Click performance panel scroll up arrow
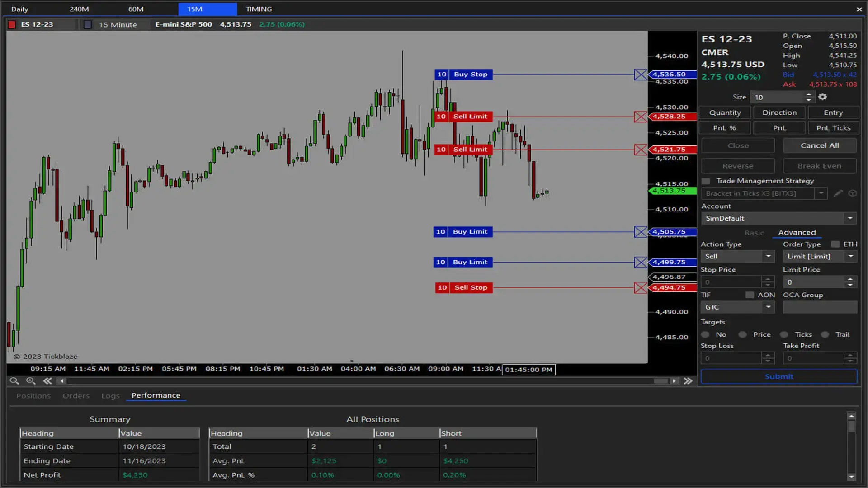The image size is (868, 488). pyautogui.click(x=851, y=416)
